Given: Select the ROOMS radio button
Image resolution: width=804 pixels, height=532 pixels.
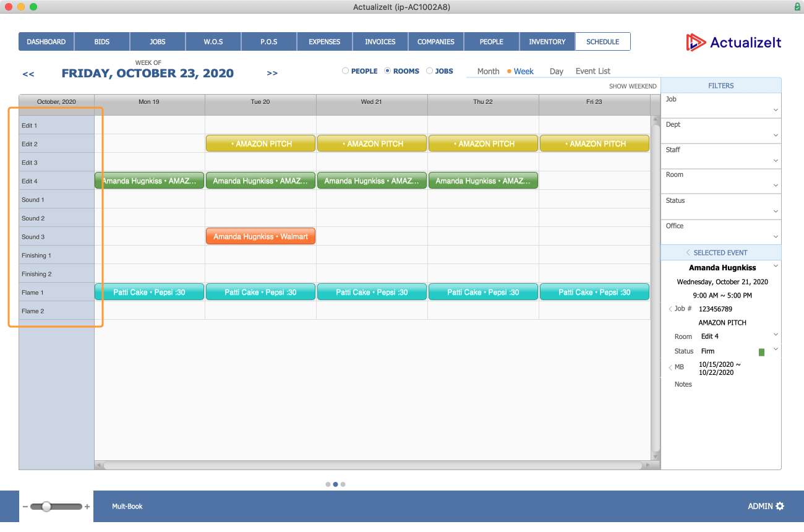Looking at the screenshot, I should (x=388, y=71).
